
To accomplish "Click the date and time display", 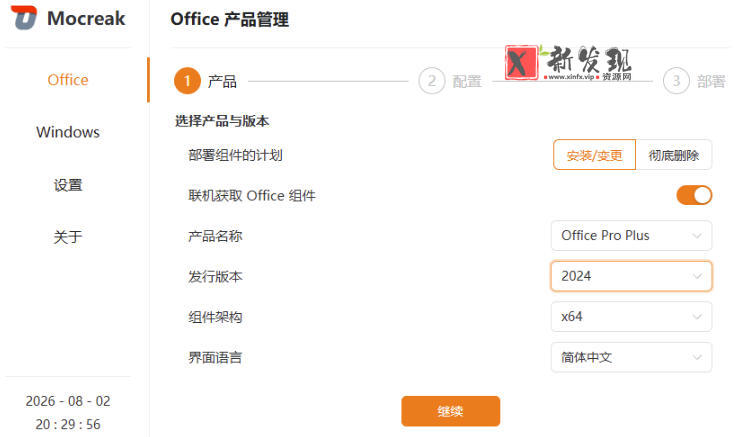I will click(x=68, y=413).
